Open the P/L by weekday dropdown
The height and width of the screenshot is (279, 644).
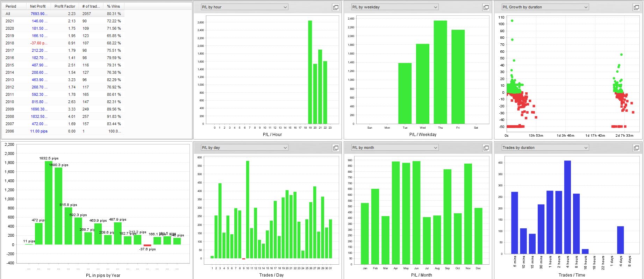[395, 7]
